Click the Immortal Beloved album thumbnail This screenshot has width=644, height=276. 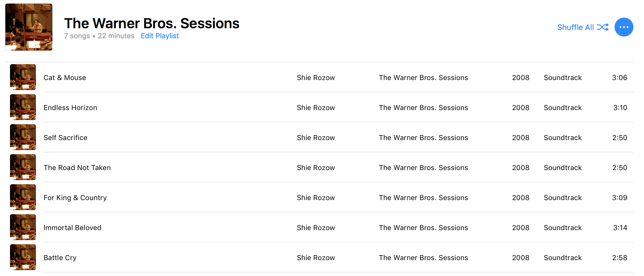(23, 227)
